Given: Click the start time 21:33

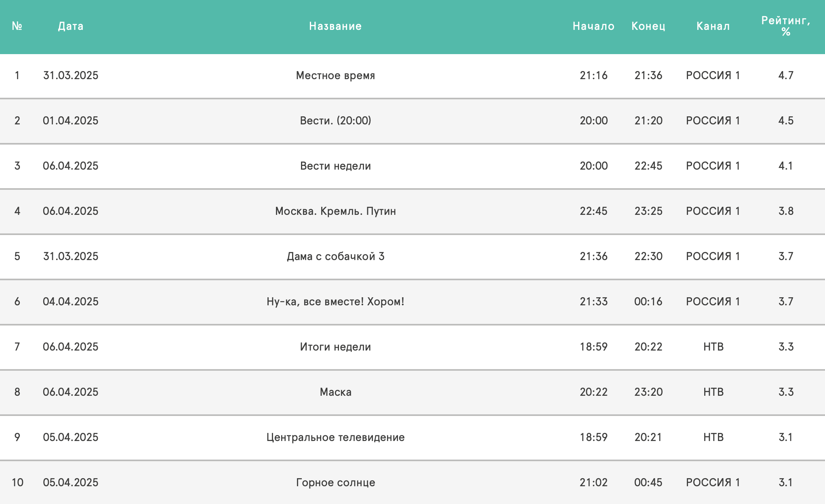Looking at the screenshot, I should 593,302.
